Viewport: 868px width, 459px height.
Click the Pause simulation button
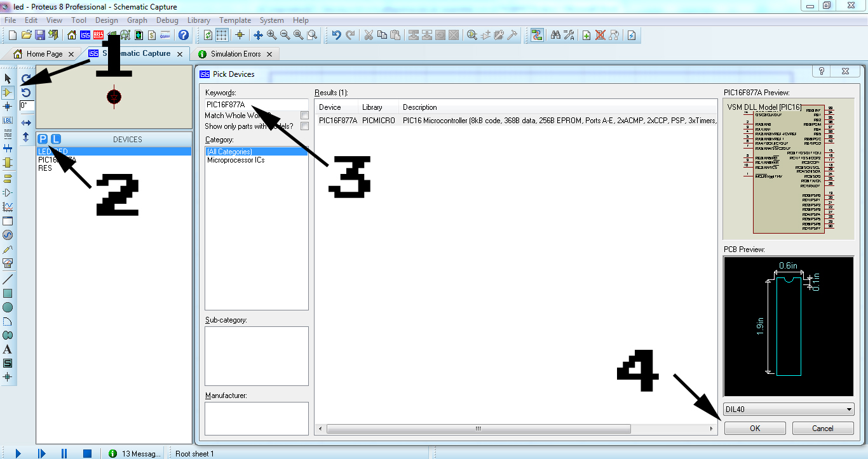(64, 453)
